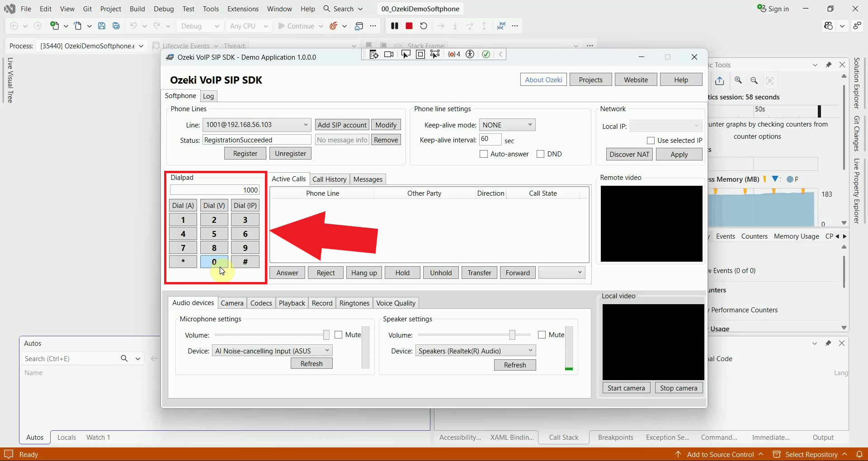Click the Open File icon in toolbar
This screenshot has width=868, height=461.
tap(78, 26)
